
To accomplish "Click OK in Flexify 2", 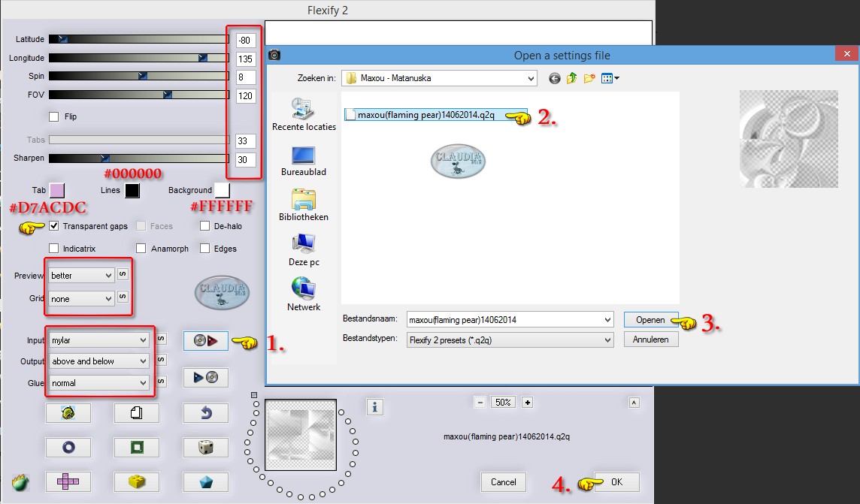I will point(616,482).
